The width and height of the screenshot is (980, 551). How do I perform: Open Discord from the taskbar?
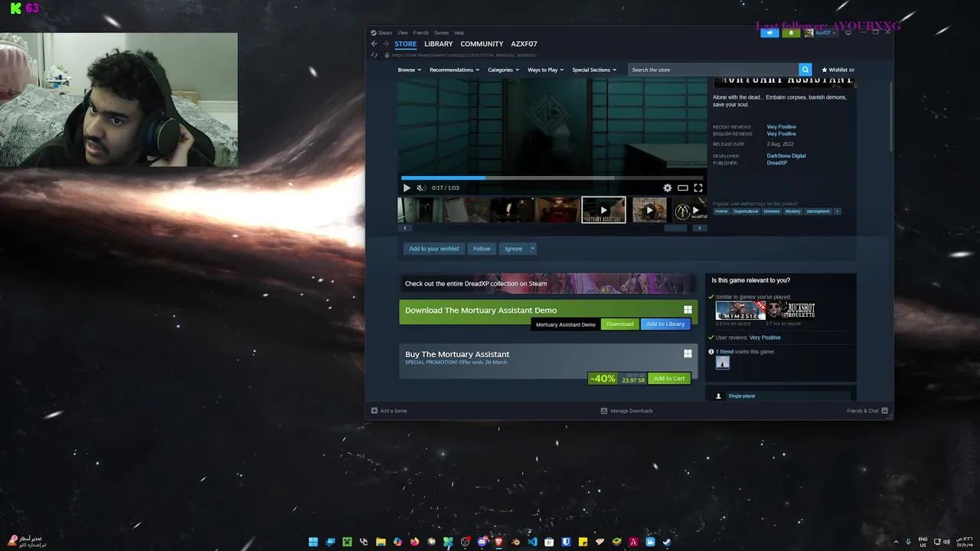(x=482, y=542)
